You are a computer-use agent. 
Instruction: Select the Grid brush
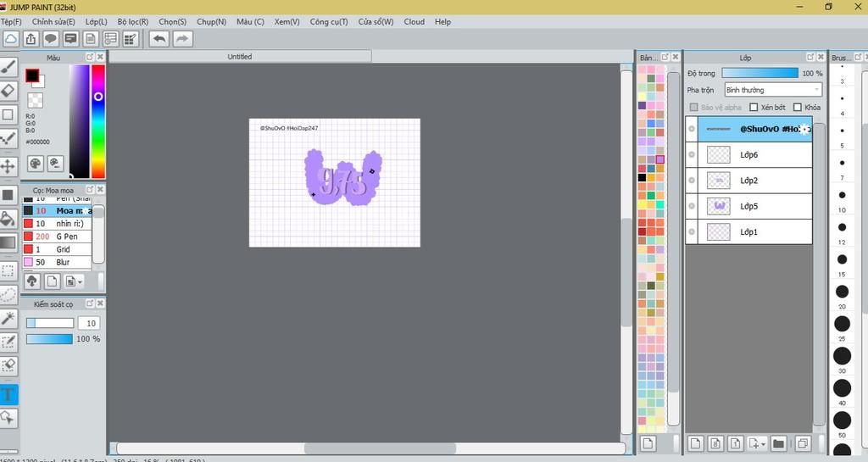(57, 249)
